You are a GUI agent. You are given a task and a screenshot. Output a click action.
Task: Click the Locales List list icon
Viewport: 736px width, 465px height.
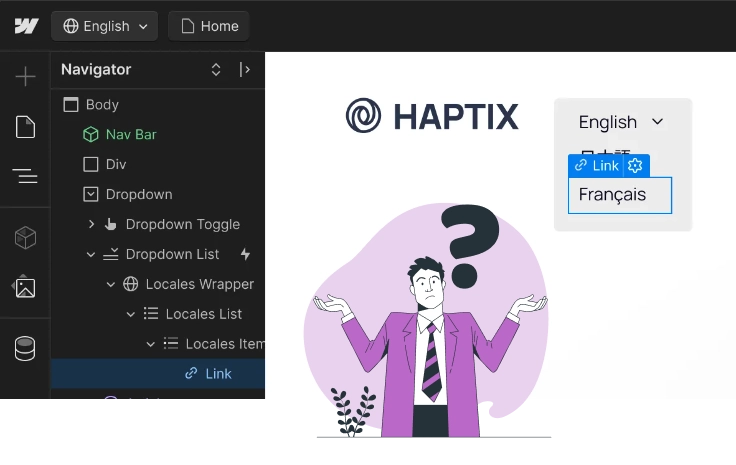coord(151,314)
